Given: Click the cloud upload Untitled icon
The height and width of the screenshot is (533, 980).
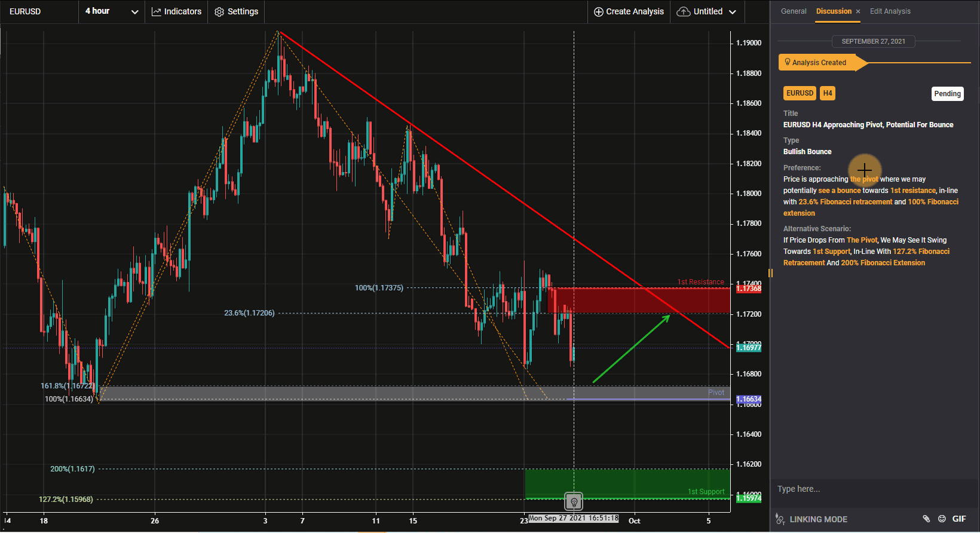Looking at the screenshot, I should (684, 12).
